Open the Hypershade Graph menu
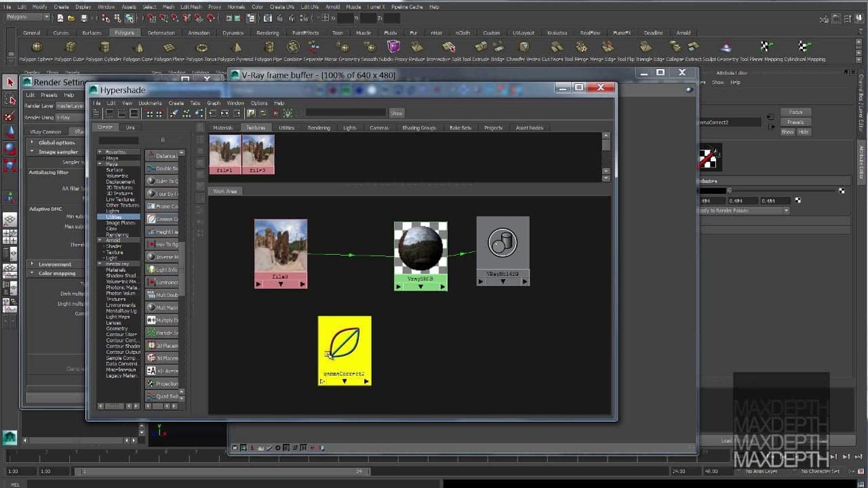868x488 pixels. coord(214,103)
